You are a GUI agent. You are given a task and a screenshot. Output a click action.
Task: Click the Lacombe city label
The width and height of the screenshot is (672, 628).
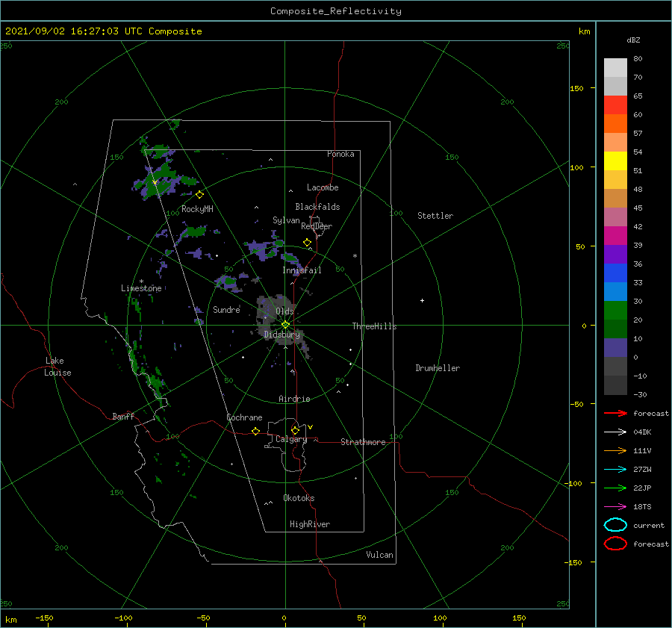pyautogui.click(x=323, y=187)
